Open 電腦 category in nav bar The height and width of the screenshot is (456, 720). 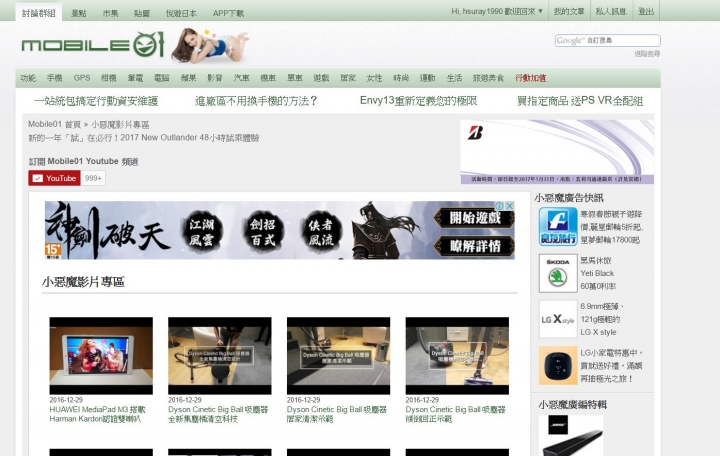tap(162, 78)
